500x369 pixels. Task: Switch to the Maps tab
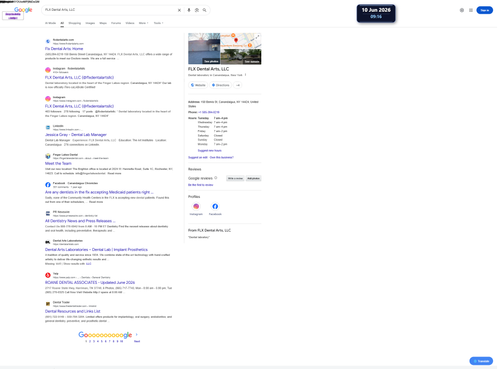[x=103, y=23]
